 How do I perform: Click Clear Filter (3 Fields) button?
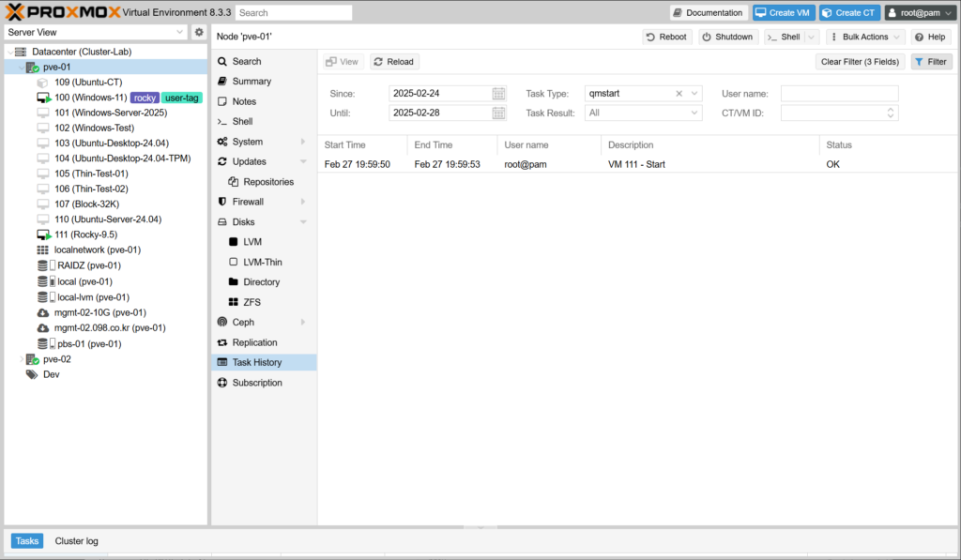pyautogui.click(x=860, y=62)
